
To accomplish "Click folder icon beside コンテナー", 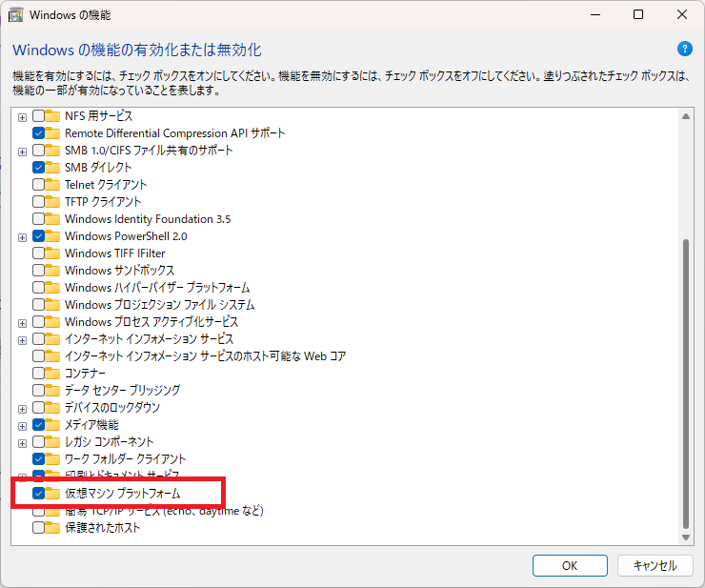I will pos(52,373).
